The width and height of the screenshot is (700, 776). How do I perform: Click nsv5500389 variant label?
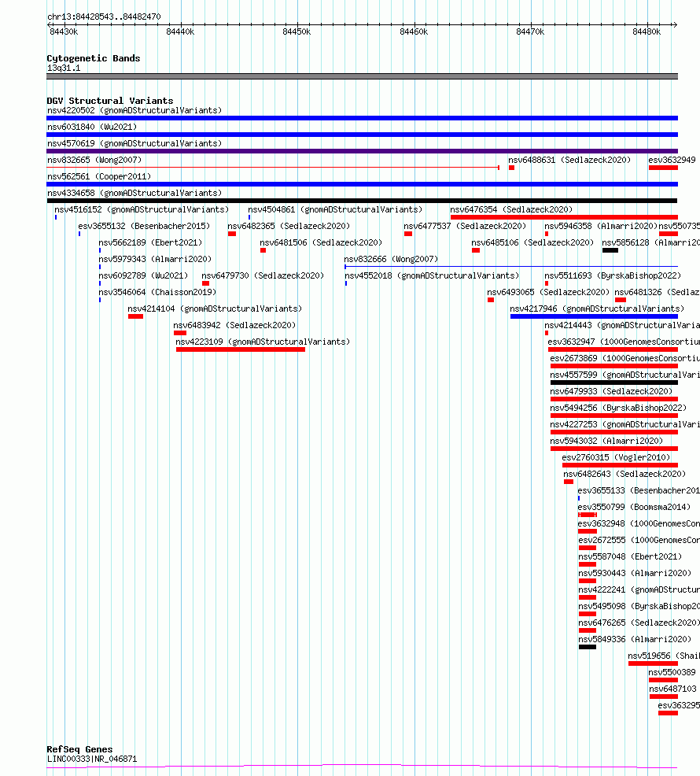point(672,673)
